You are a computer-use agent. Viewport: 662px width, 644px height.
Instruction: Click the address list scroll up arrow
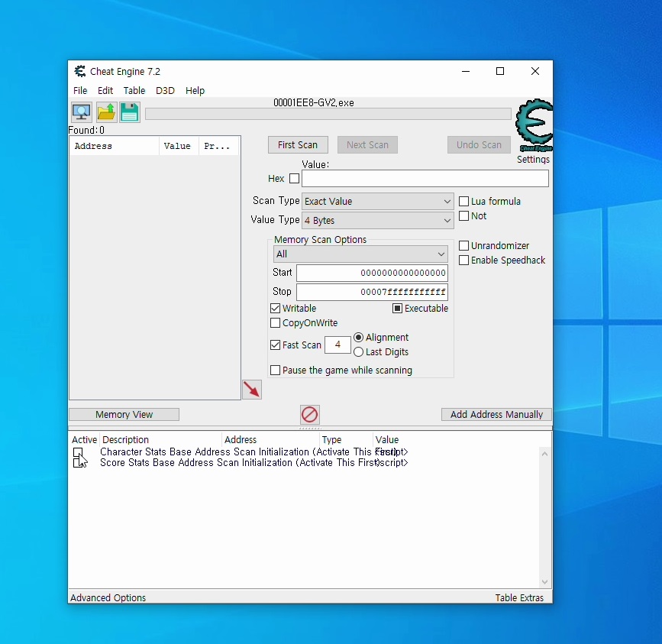pyautogui.click(x=544, y=454)
